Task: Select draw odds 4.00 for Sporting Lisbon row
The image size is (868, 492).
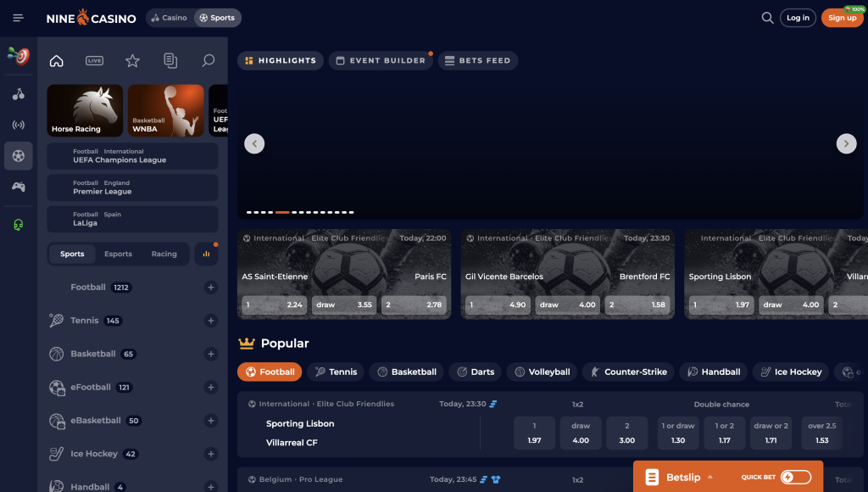Action: (x=581, y=433)
